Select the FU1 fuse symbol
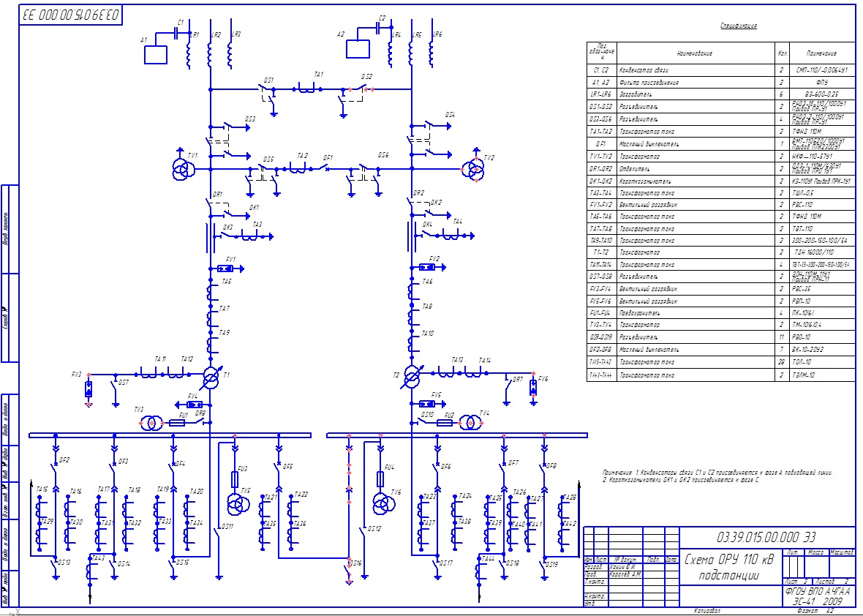Image resolution: width=863 pixels, height=616 pixels. [177, 423]
